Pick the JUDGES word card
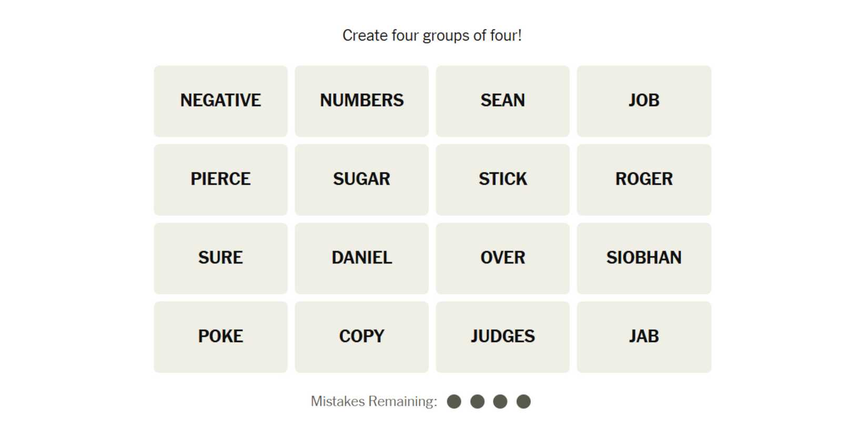868x434 pixels. tap(502, 337)
